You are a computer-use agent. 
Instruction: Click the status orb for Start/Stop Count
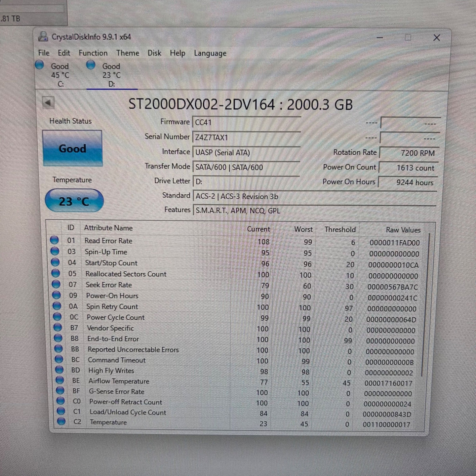click(56, 262)
